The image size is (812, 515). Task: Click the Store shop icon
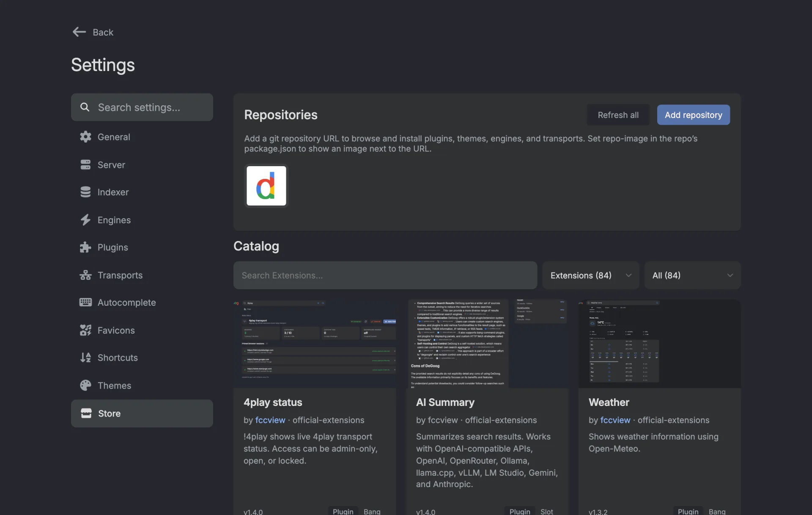86,414
